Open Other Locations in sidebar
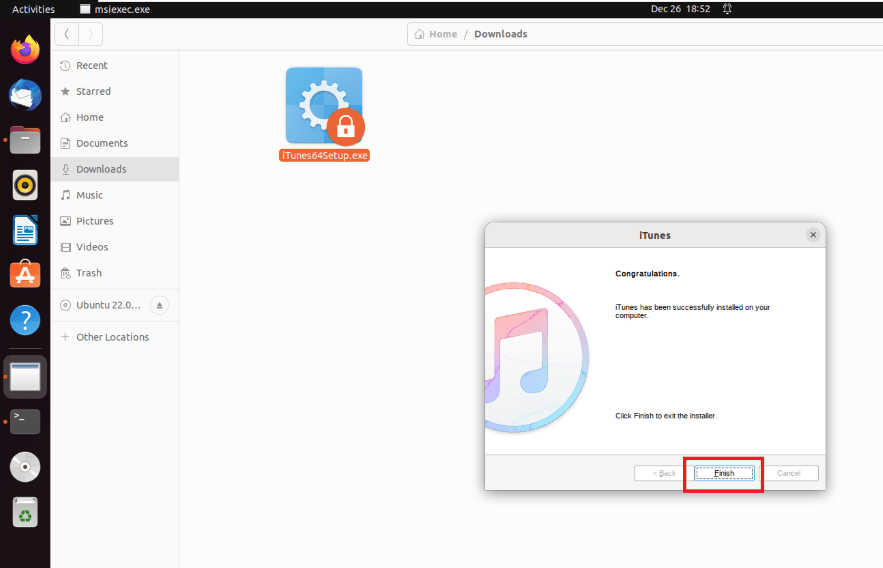883x568 pixels. click(x=115, y=337)
